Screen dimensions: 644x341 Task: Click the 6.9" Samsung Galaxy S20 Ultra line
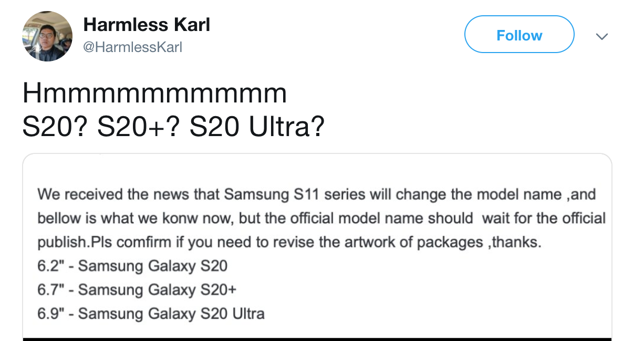point(151,314)
